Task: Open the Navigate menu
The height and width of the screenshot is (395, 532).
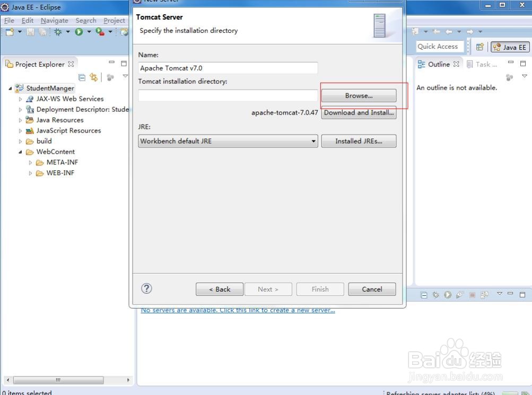Action: click(54, 21)
